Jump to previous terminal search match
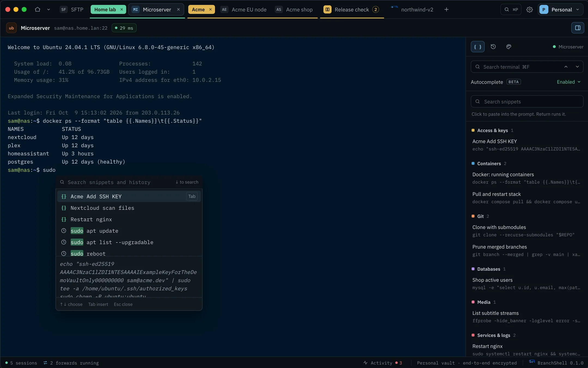Viewport: 588px width, 368px height. (566, 67)
